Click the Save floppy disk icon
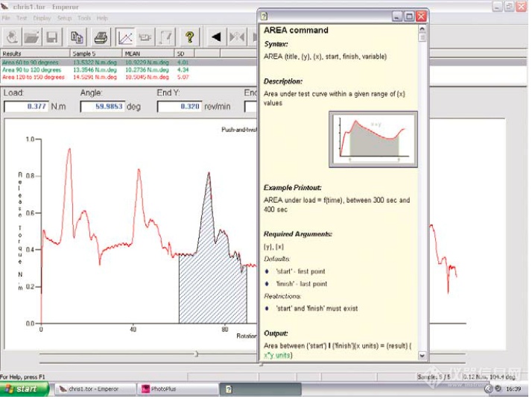The image size is (532, 399). [52, 37]
